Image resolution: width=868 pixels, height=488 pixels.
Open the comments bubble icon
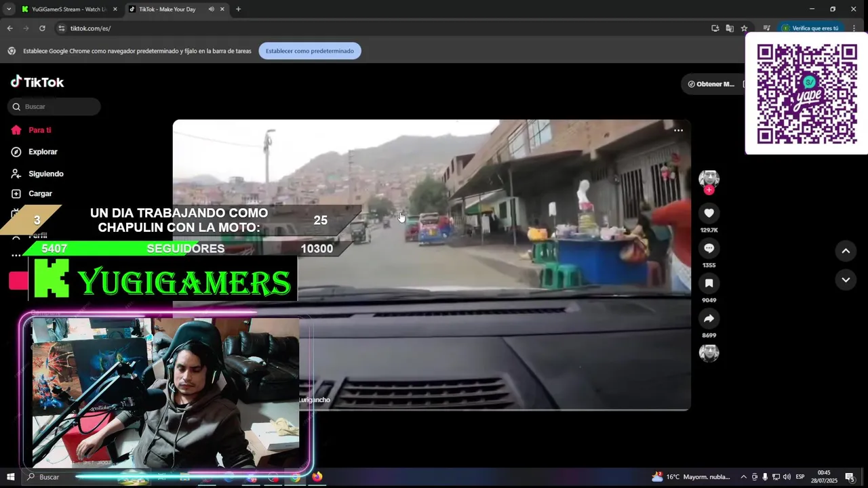[709, 248]
